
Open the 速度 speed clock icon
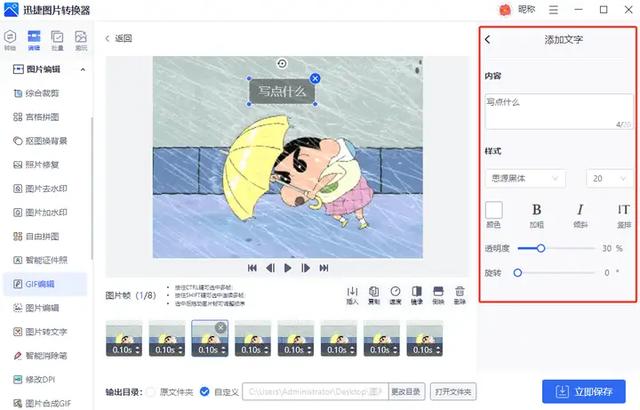[395, 295]
